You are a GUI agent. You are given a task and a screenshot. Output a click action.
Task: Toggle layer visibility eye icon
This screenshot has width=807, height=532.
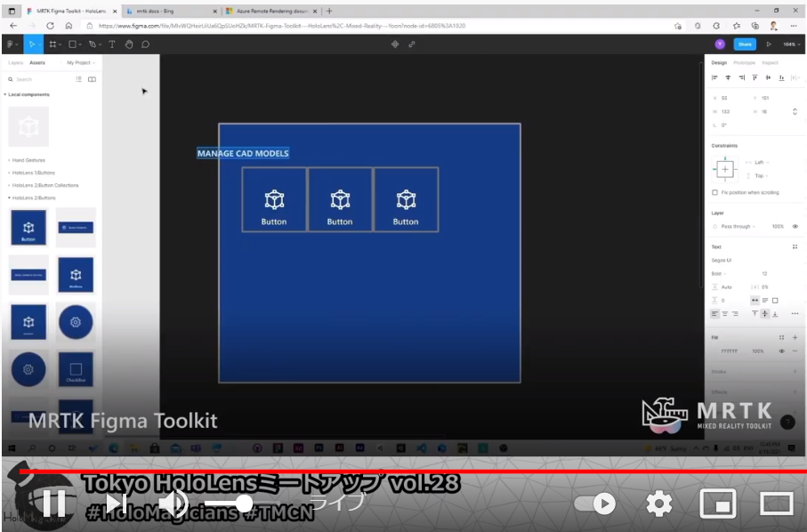(795, 226)
